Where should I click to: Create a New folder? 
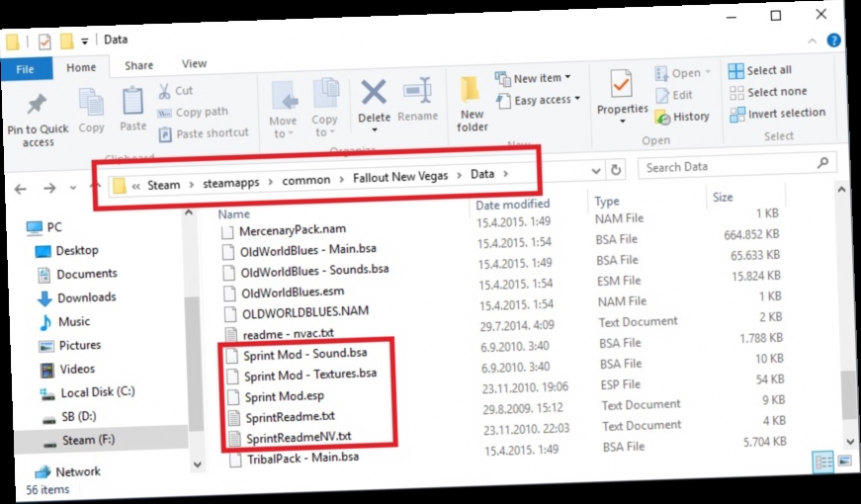point(472,105)
